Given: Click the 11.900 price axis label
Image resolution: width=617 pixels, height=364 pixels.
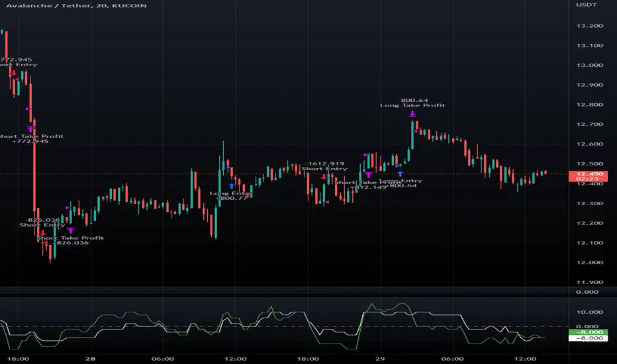Looking at the screenshot, I should point(589,282).
